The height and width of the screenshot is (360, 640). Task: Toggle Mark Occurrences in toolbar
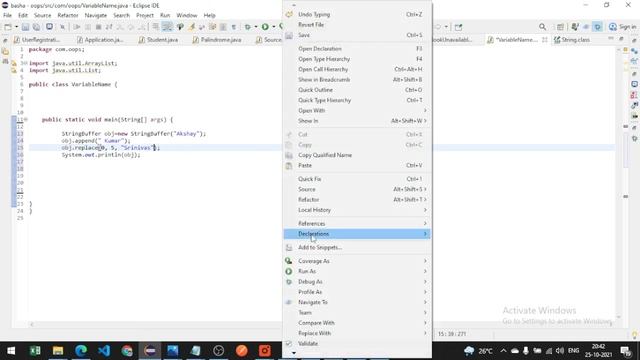click(191, 27)
